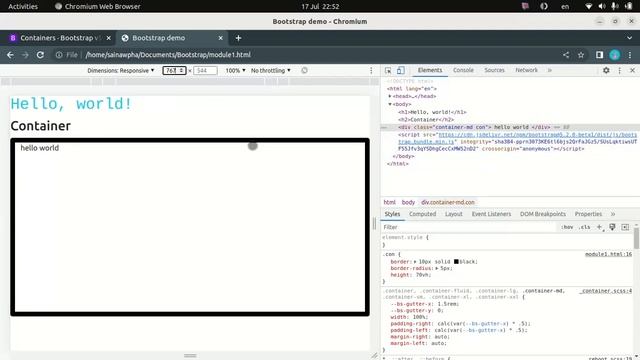Open the tab search dropdown chevron
Screen dimensions: 640x360
(x=629, y=38)
